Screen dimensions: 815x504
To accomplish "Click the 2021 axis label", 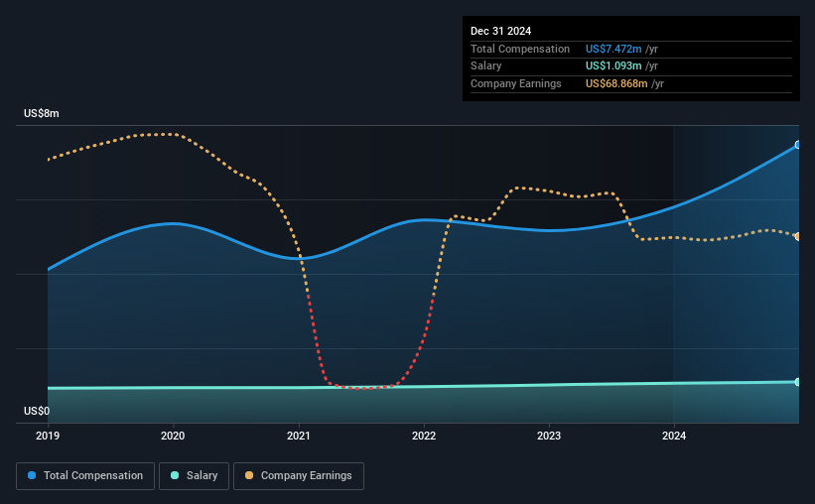I will click(x=299, y=436).
